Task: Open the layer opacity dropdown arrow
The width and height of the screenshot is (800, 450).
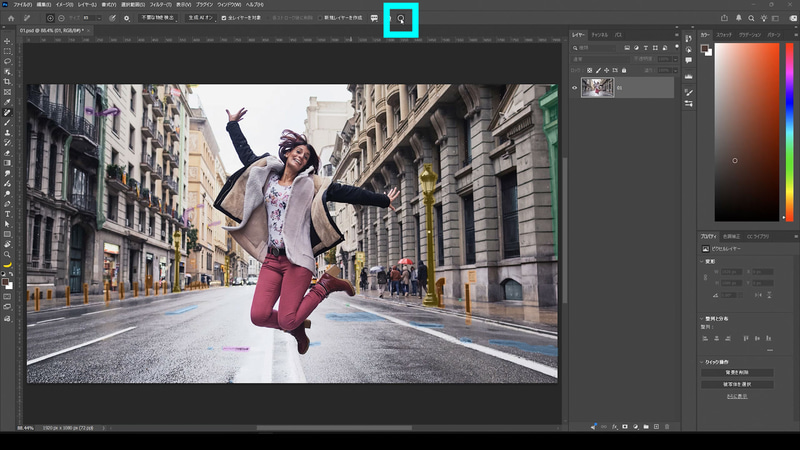Action: [x=676, y=59]
